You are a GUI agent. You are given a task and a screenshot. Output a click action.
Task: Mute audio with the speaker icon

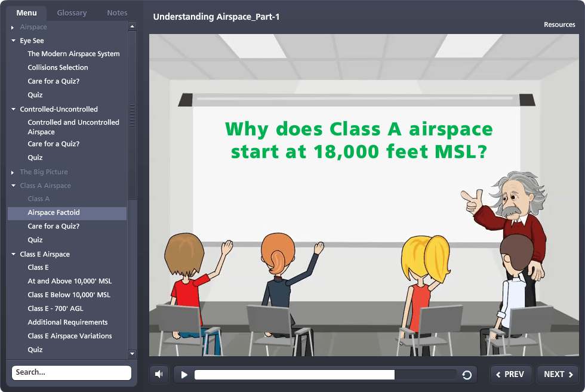point(159,374)
